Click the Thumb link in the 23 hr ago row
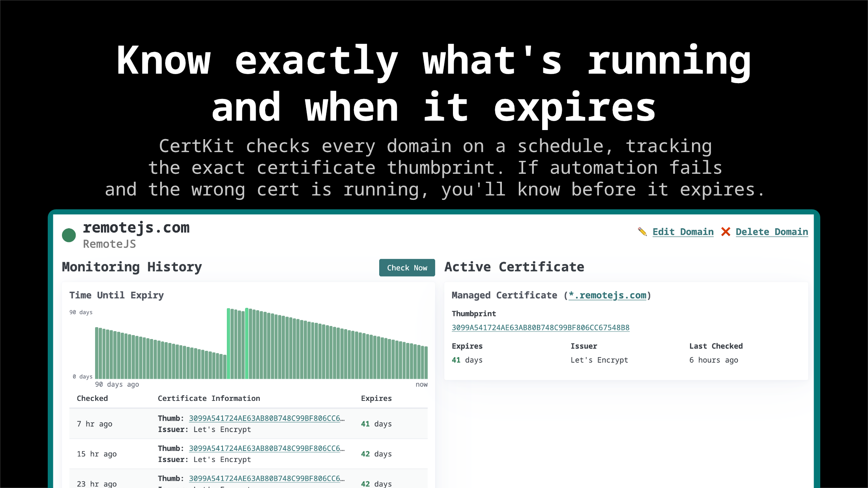The width and height of the screenshot is (868, 488). [265, 478]
